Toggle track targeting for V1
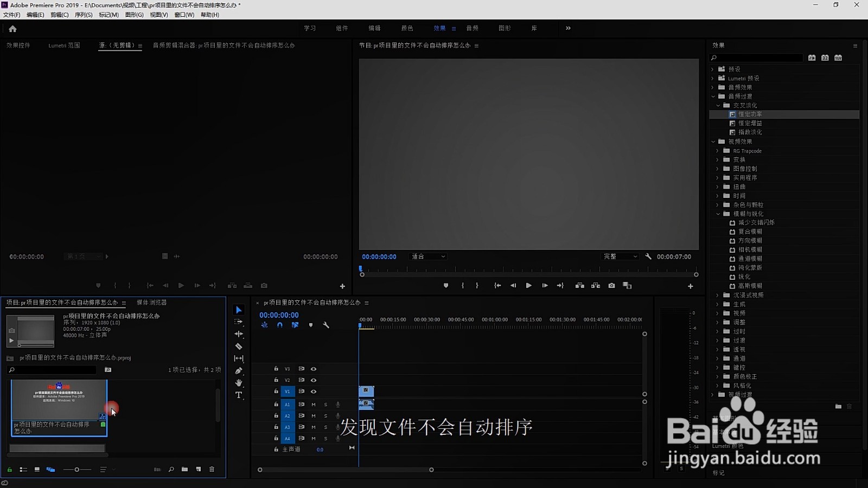The image size is (868, 488). coord(288,391)
